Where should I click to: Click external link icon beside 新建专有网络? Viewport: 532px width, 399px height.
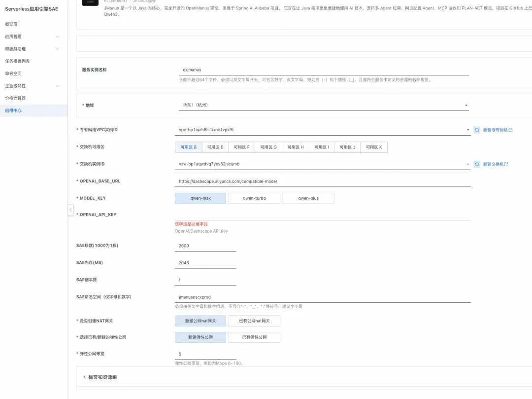(x=511, y=130)
